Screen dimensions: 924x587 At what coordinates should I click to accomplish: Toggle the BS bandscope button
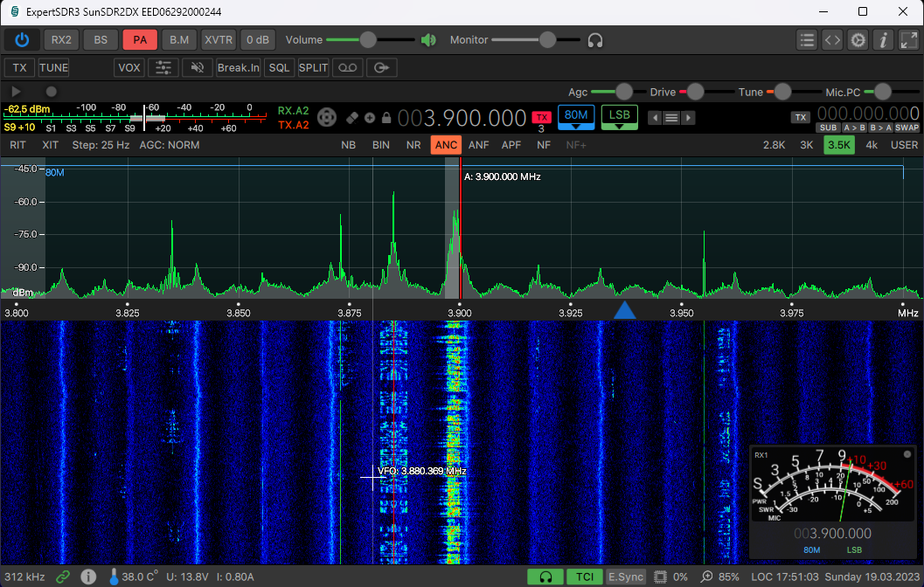click(101, 40)
